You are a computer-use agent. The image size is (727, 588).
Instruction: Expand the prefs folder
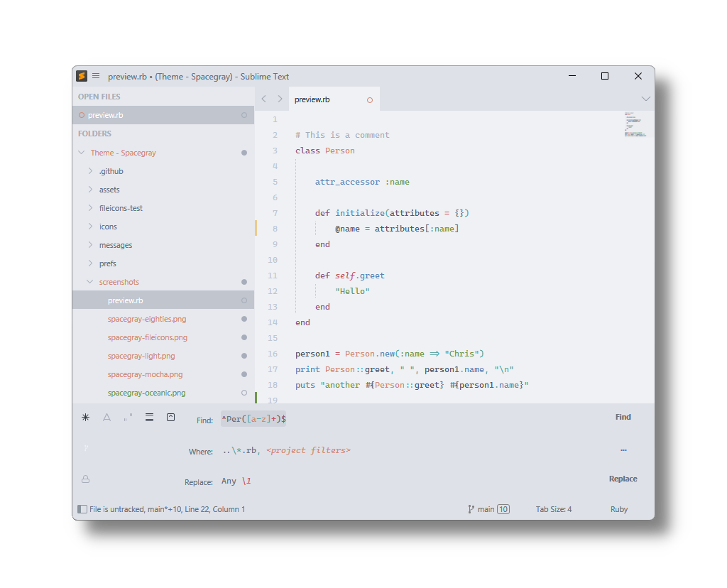pos(90,263)
